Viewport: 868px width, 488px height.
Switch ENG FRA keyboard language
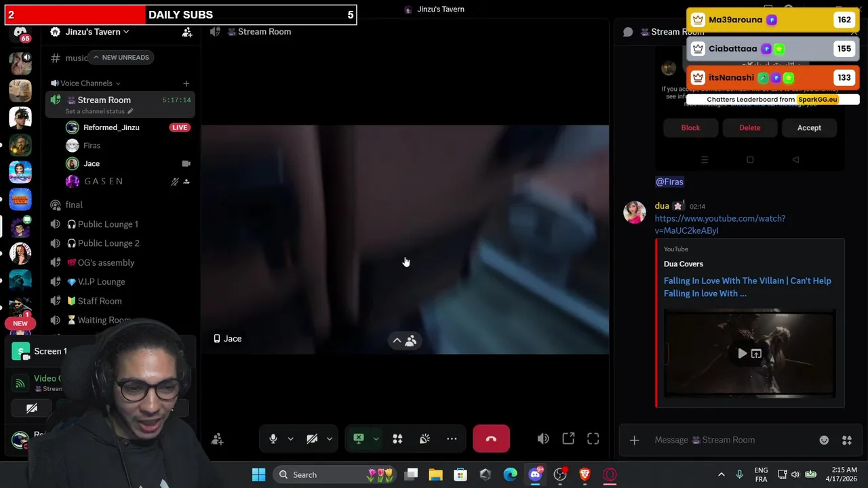pos(761,474)
